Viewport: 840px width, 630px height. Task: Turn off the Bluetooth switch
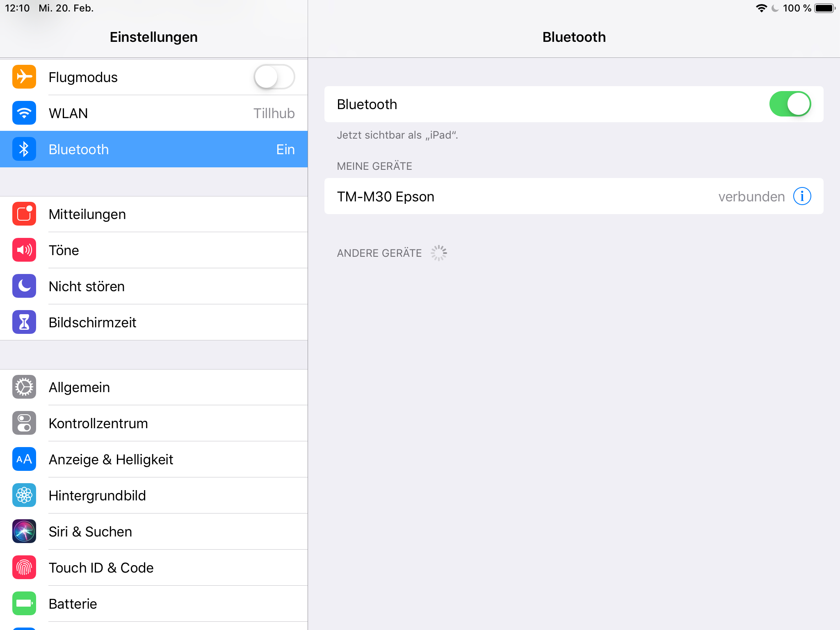[x=790, y=104]
